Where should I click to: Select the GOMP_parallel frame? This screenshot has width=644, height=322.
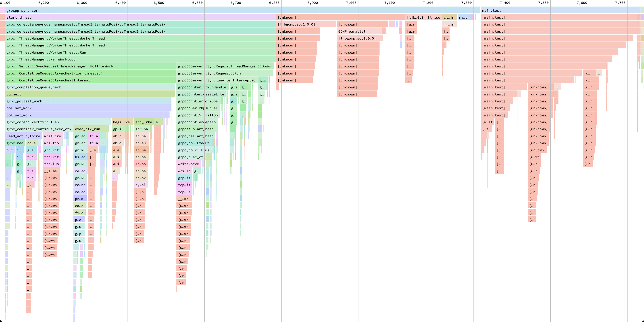[x=360, y=31]
